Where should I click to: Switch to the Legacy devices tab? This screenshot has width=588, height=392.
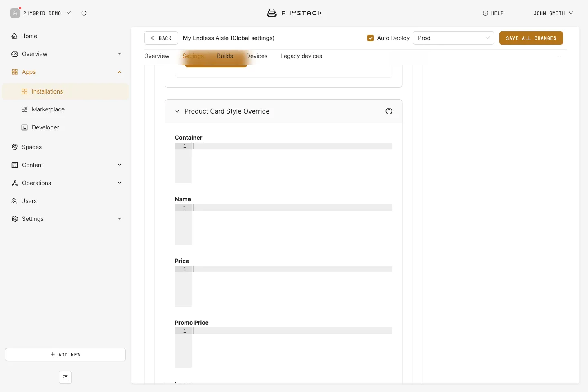coord(301,56)
